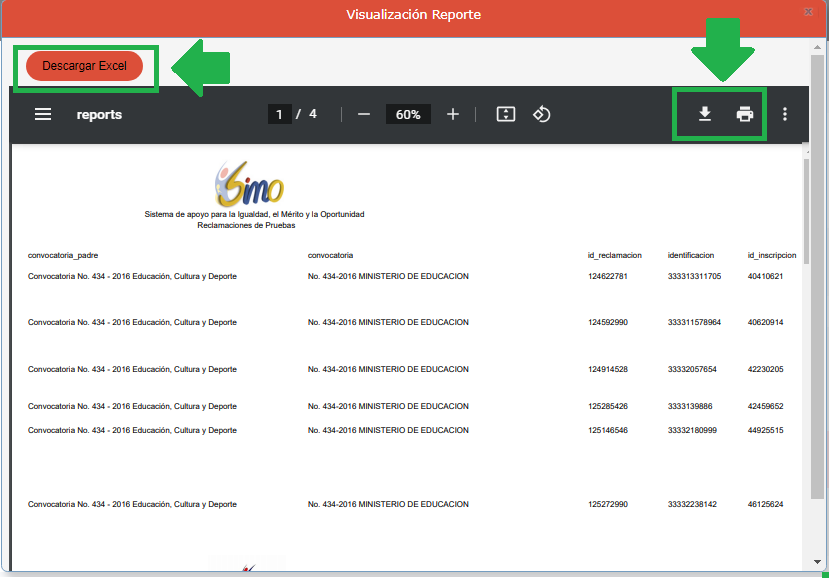Zoom out with the minus icon
The width and height of the screenshot is (829, 578).
pyautogui.click(x=364, y=114)
